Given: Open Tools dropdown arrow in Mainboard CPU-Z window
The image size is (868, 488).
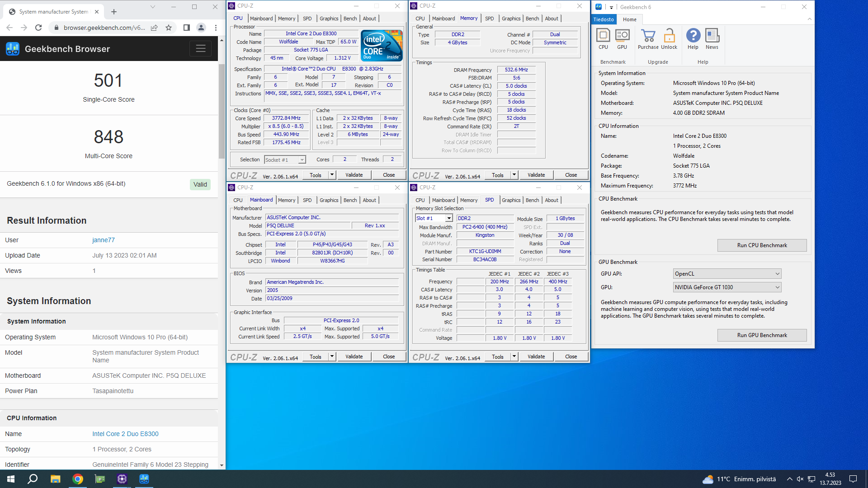Looking at the screenshot, I should coord(332,357).
